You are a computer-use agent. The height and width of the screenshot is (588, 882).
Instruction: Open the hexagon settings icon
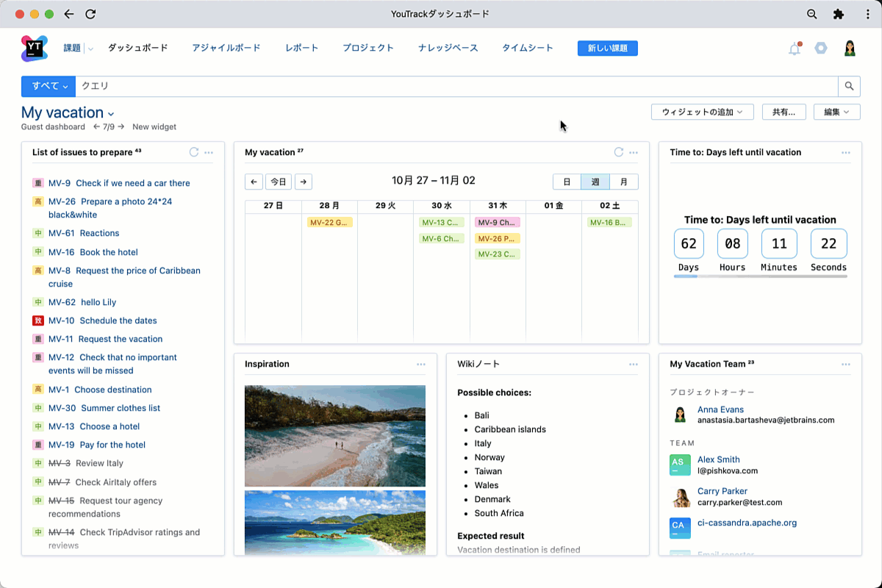click(821, 49)
